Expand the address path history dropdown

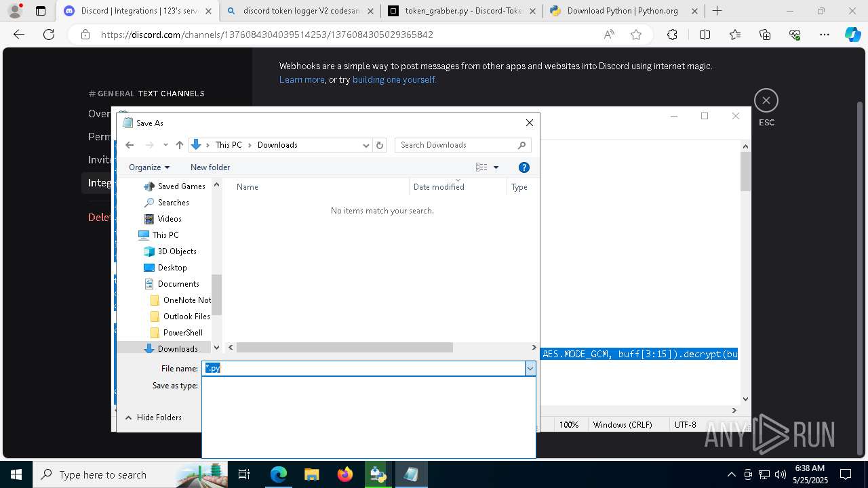366,145
